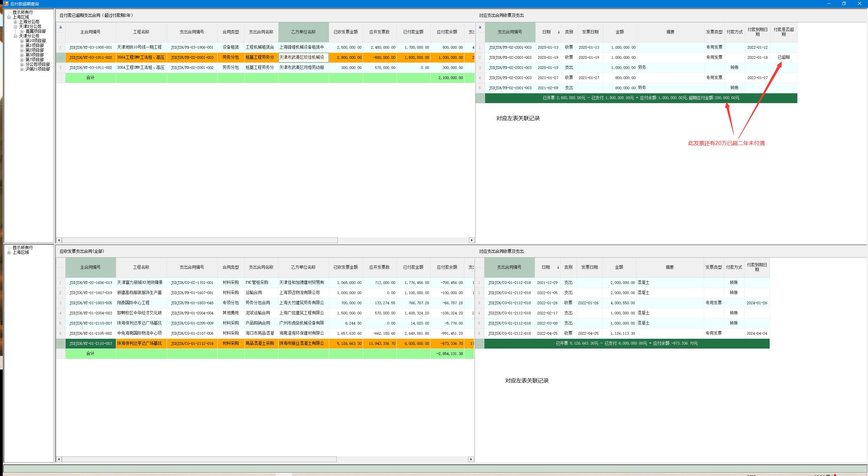Click the 中免海南国际物流中心项 cell
This screenshot has width=868, height=476.
click(x=141, y=333)
